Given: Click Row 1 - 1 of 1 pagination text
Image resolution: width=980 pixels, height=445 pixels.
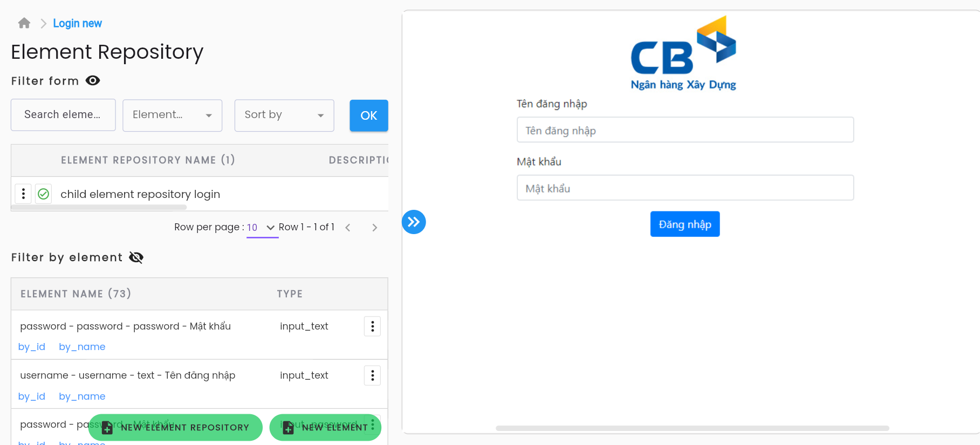Looking at the screenshot, I should 306,227.
